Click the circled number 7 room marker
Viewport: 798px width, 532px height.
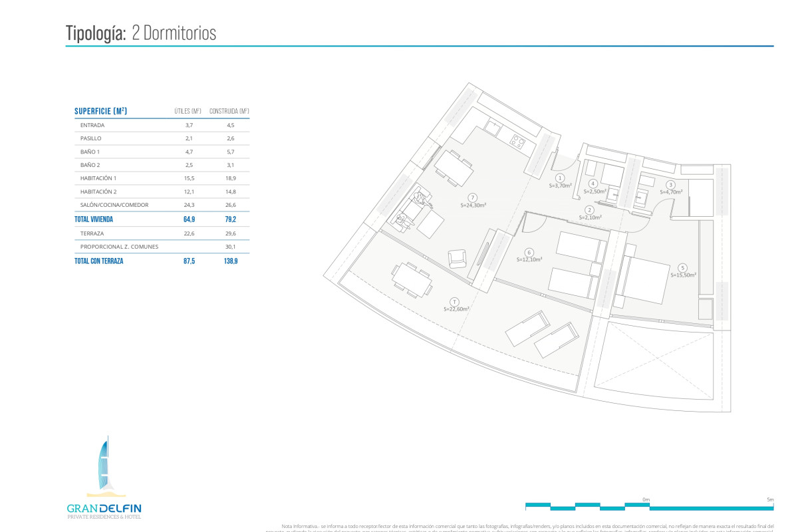(472, 198)
